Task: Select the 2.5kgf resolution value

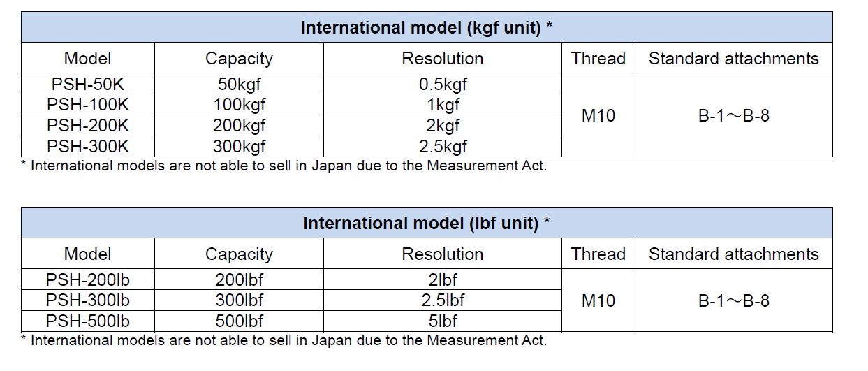Action: click(x=443, y=146)
